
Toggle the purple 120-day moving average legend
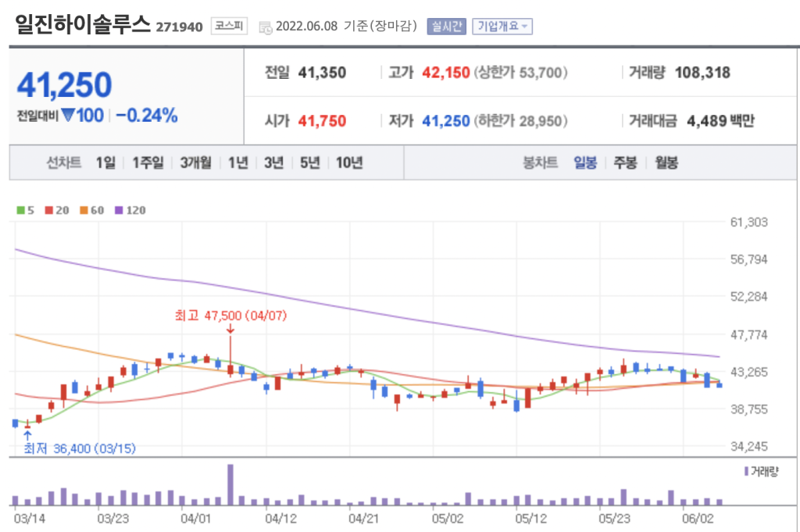130,210
